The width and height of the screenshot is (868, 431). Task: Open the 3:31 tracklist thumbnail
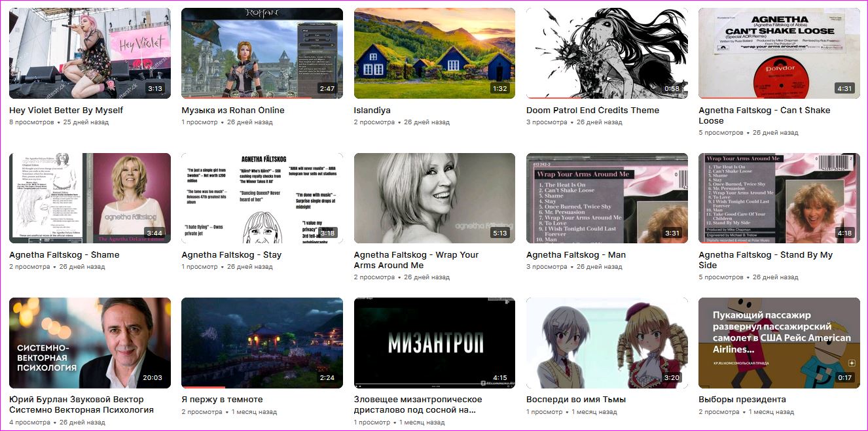click(607, 198)
